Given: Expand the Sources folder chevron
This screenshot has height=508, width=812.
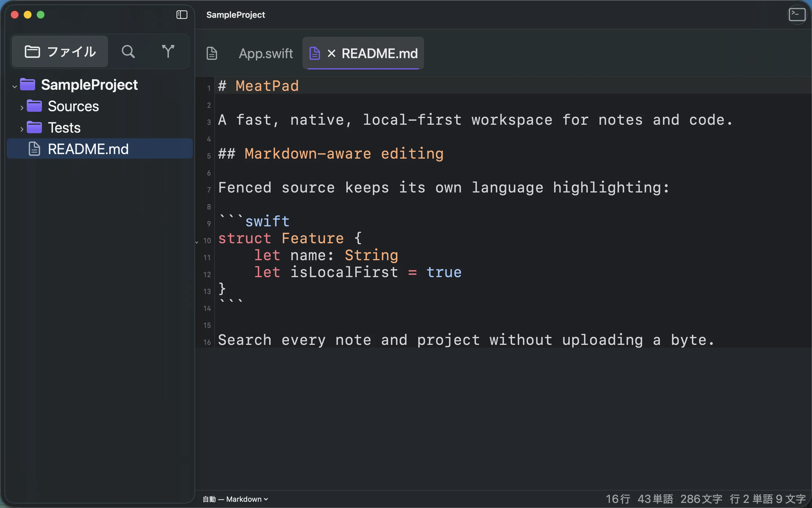Looking at the screenshot, I should [x=22, y=108].
